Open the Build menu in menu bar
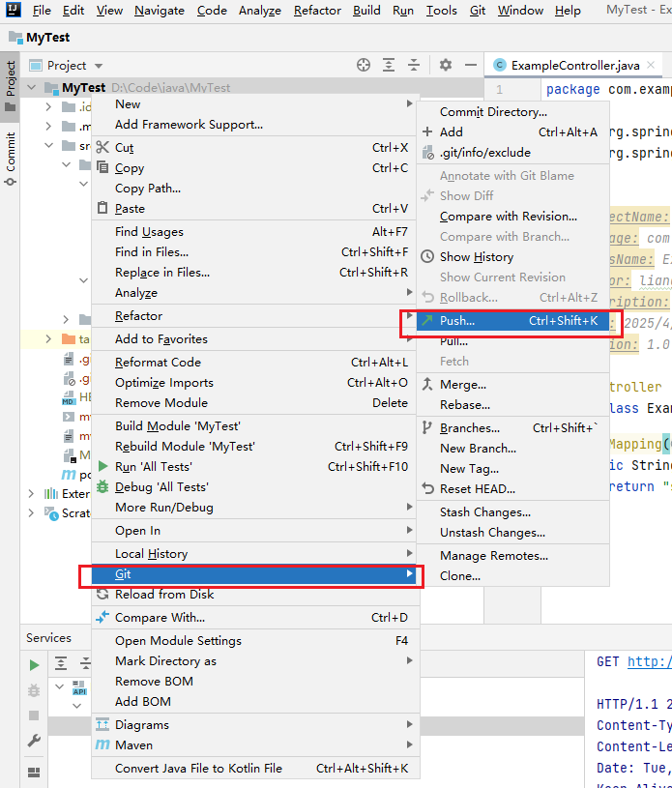This screenshot has height=788, width=672. pyautogui.click(x=366, y=10)
